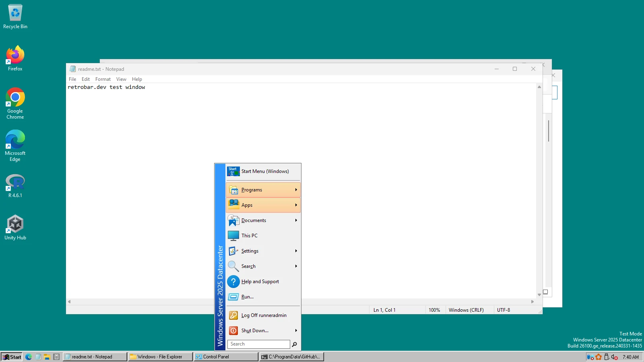Open Notepad Help menu

pos(137,79)
